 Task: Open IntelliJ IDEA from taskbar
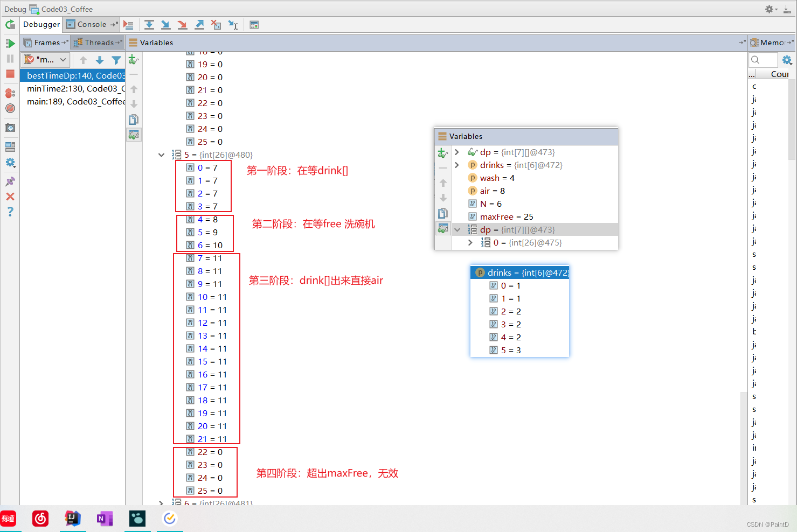(x=73, y=519)
